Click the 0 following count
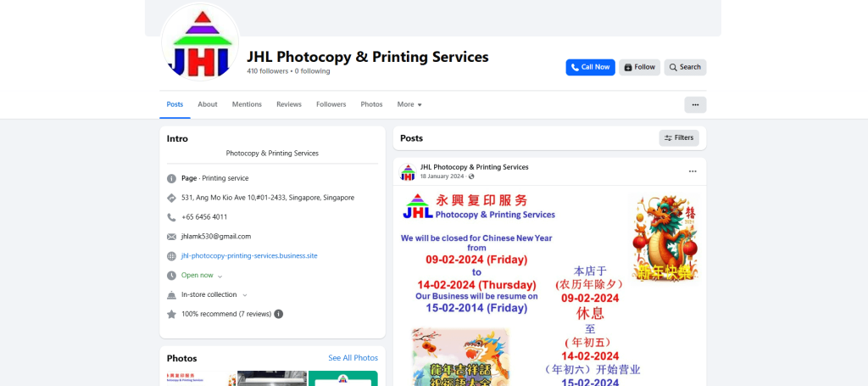The width and height of the screenshot is (868, 386). click(312, 71)
